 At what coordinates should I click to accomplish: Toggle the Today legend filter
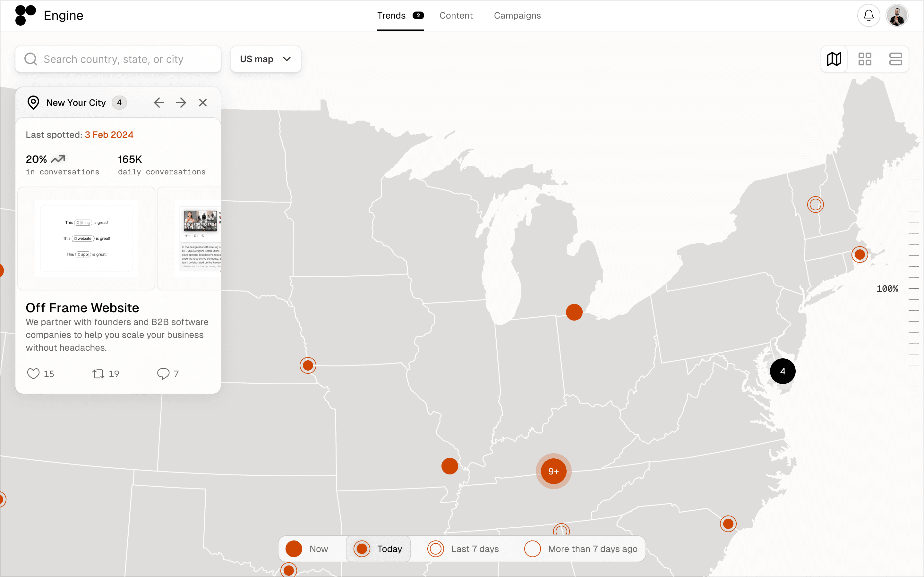[378, 549]
